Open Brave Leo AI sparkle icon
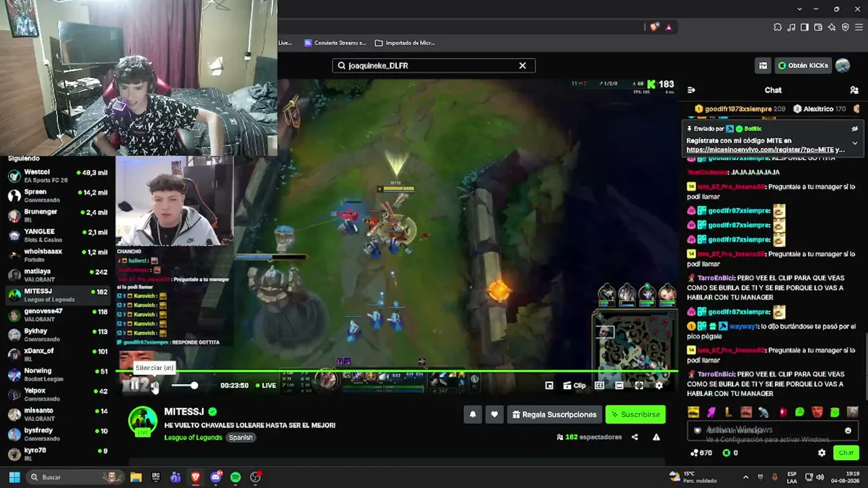Image resolution: width=868 pixels, height=488 pixels. coord(832,27)
